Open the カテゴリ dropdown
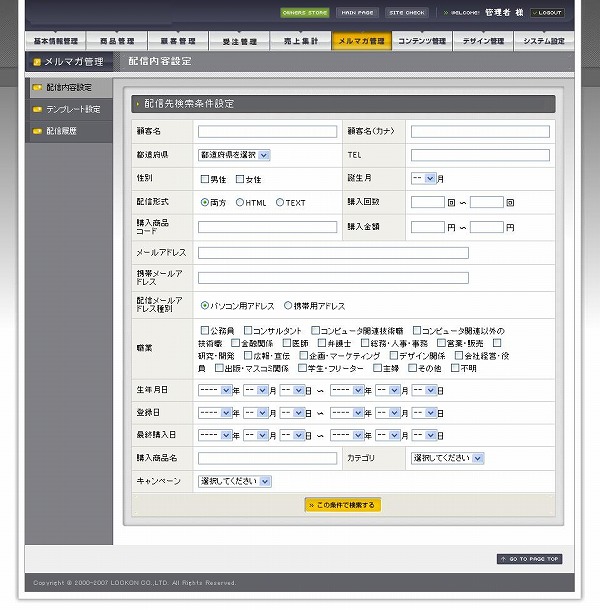 coord(447,458)
